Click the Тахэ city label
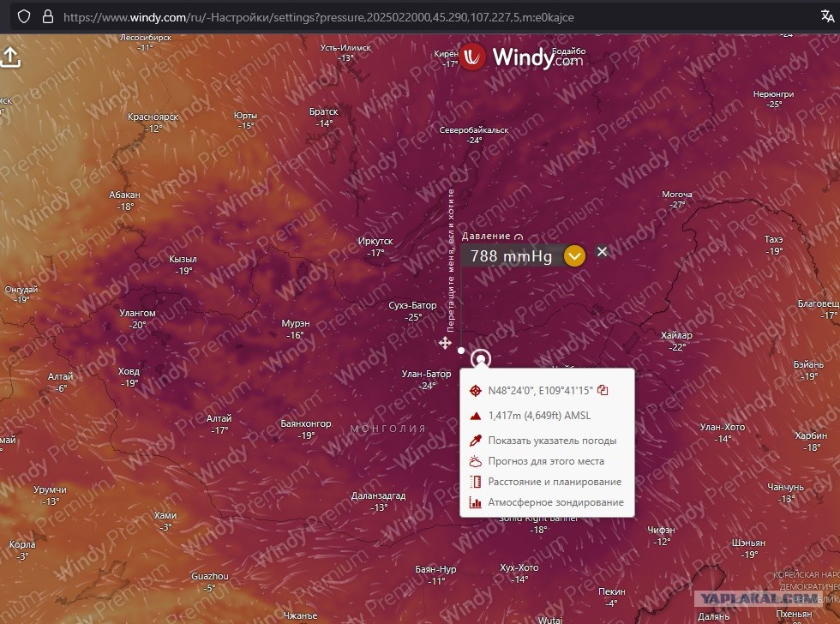 773,239
